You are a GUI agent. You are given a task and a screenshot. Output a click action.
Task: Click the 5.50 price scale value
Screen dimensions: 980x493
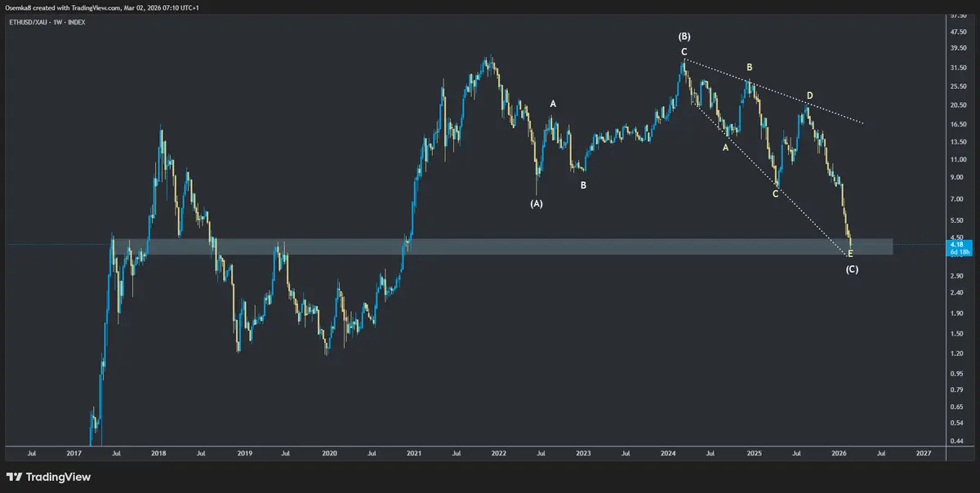tap(958, 220)
